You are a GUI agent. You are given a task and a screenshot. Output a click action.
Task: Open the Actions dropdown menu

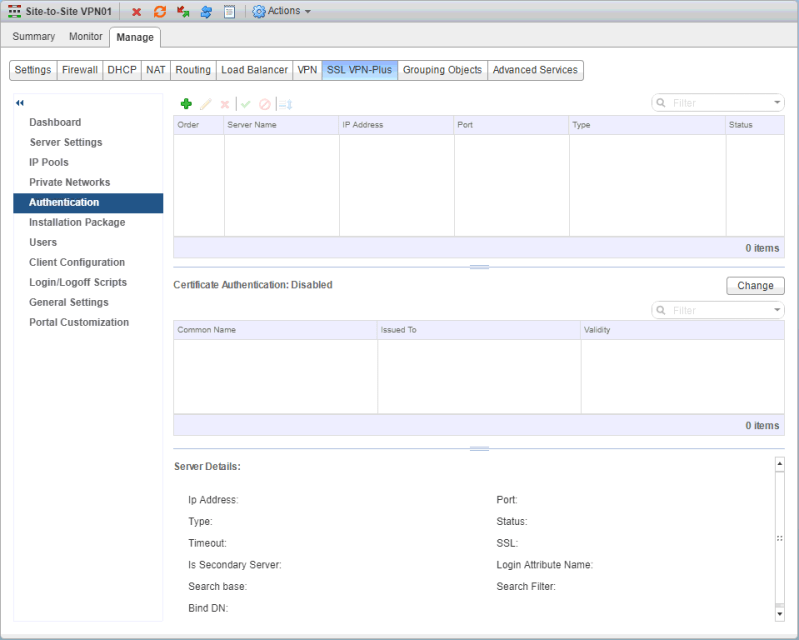point(281,12)
